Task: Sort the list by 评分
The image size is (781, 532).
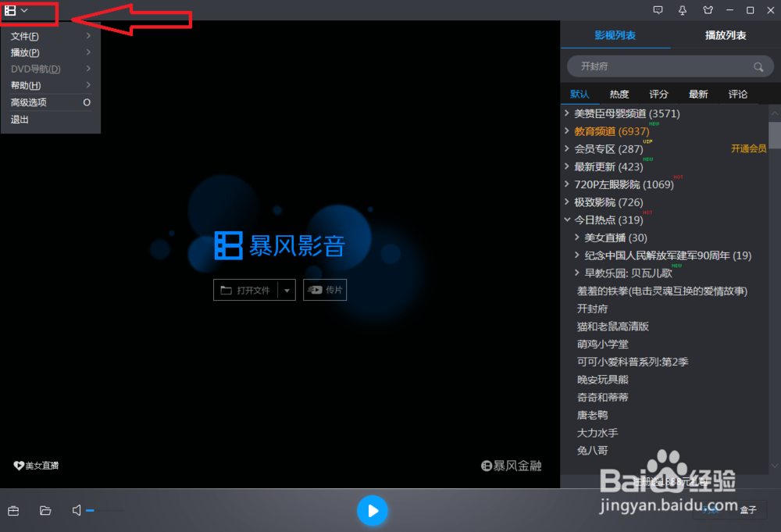Action: (658, 95)
